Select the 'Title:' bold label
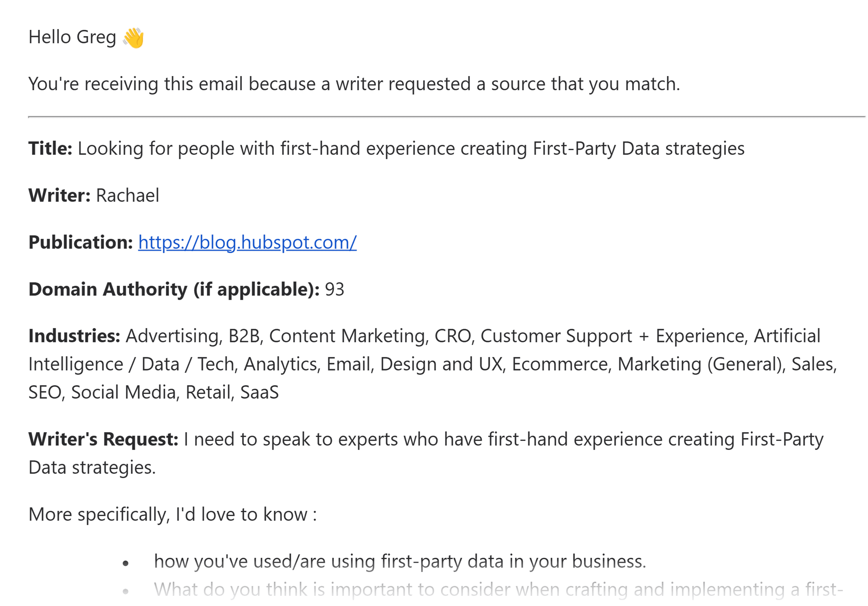Screen dimensions: 868x606 point(50,149)
